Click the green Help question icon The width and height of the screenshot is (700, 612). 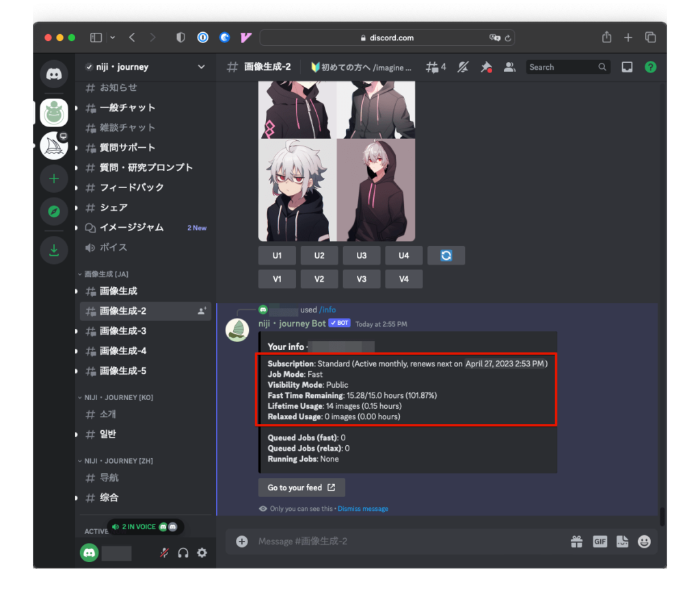pos(651,67)
